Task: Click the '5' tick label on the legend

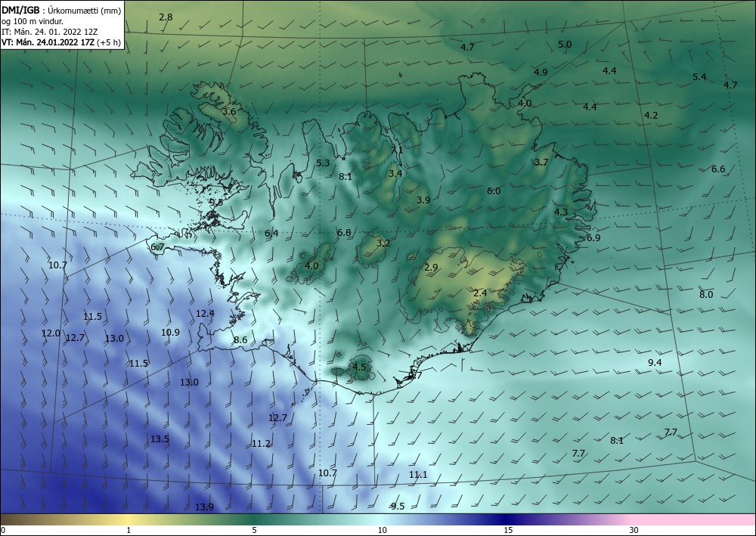Action: 254,530
